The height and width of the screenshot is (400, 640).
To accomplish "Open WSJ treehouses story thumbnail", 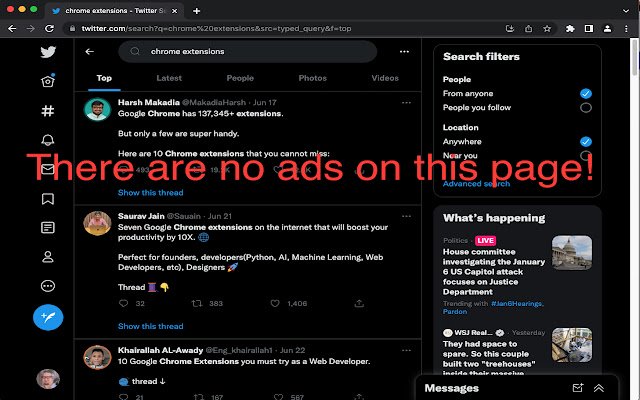I will pyautogui.click(x=572, y=345).
